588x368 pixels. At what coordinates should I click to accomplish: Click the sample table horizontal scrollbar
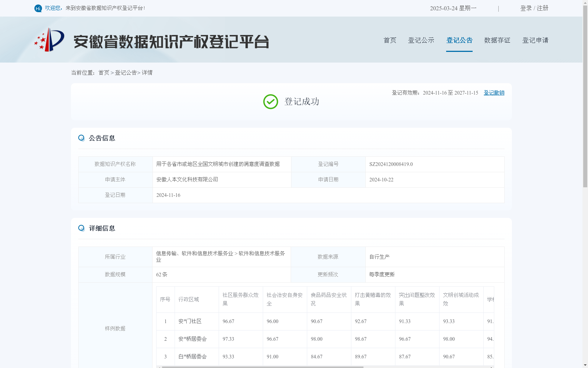point(262,367)
